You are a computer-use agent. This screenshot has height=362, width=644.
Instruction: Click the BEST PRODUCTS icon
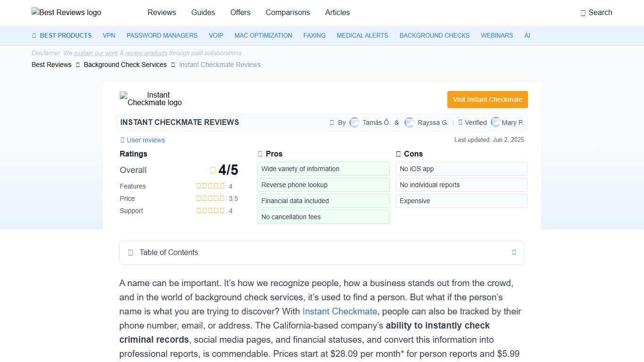(x=33, y=35)
